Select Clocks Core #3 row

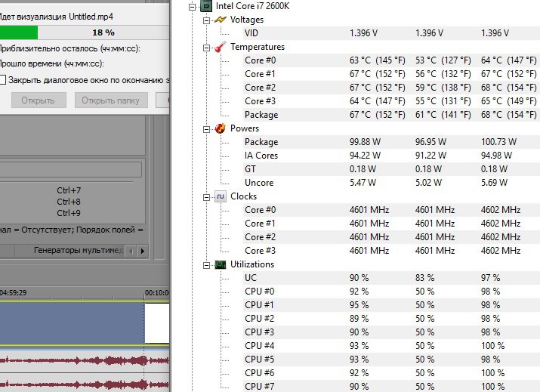(392, 251)
